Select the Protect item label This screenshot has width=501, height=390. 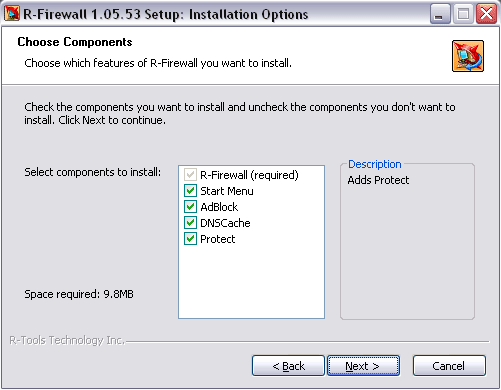pos(217,239)
